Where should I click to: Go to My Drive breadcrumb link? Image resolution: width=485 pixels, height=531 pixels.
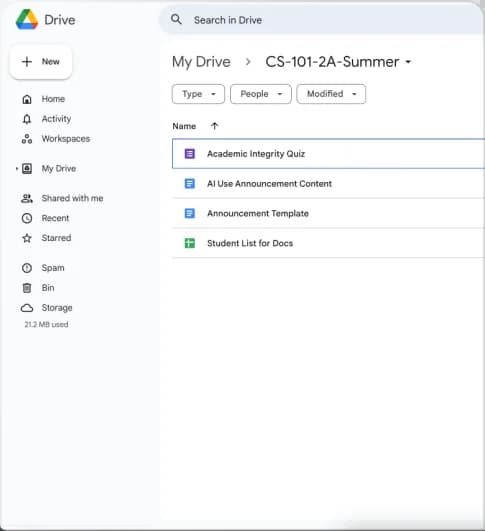201,62
